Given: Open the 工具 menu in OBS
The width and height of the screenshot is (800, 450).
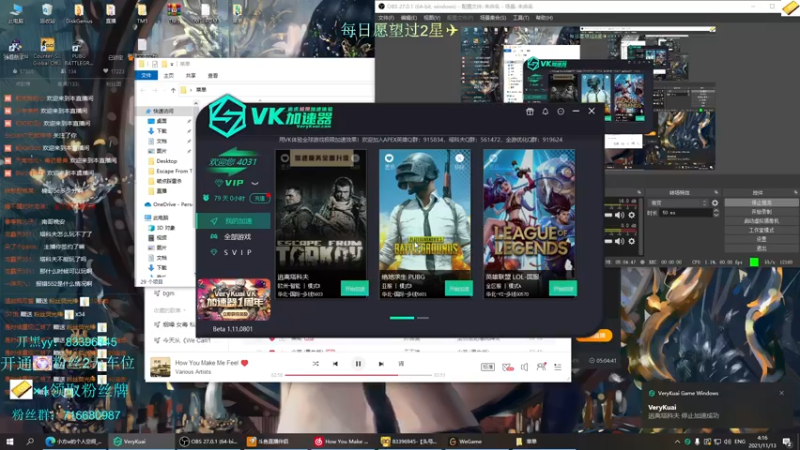Looking at the screenshot, I should [520, 18].
